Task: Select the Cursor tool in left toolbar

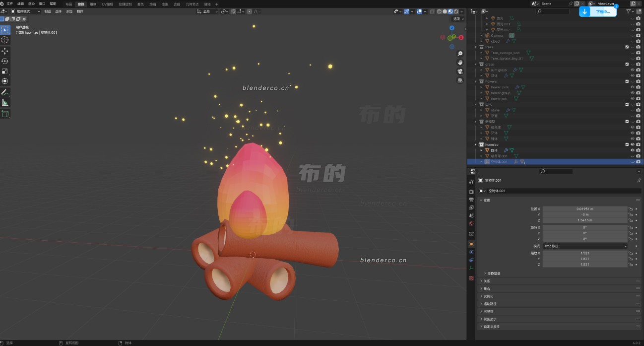Action: 5,40
